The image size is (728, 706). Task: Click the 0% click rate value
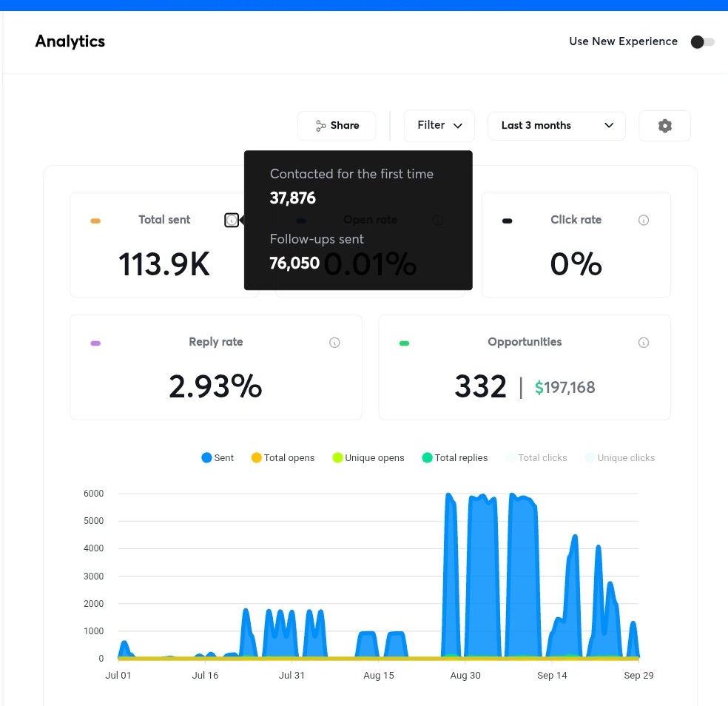pos(576,263)
